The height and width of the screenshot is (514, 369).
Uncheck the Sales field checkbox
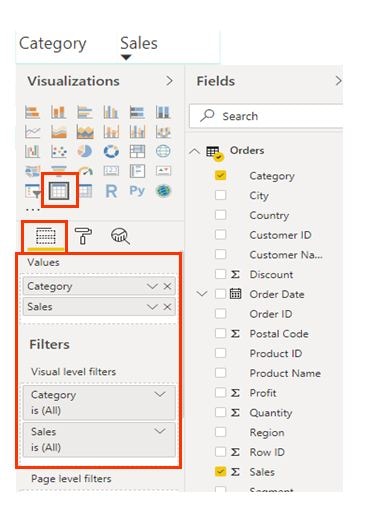tap(220, 471)
